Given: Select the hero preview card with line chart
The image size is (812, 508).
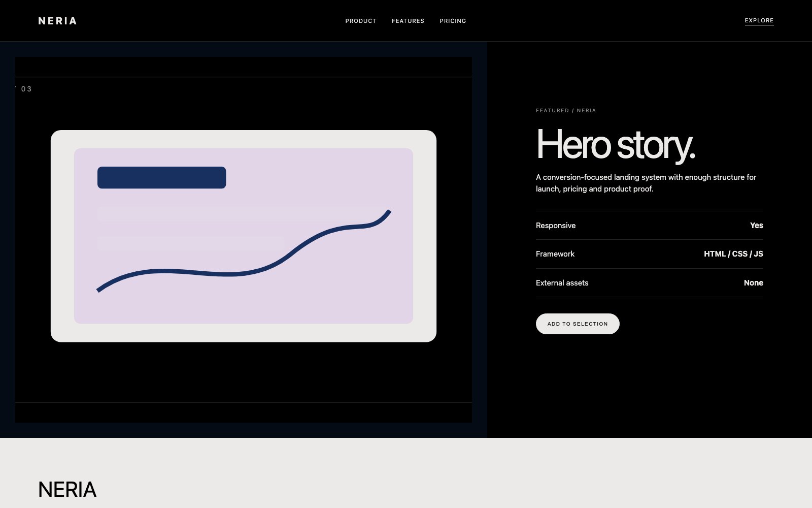Looking at the screenshot, I should tap(244, 236).
